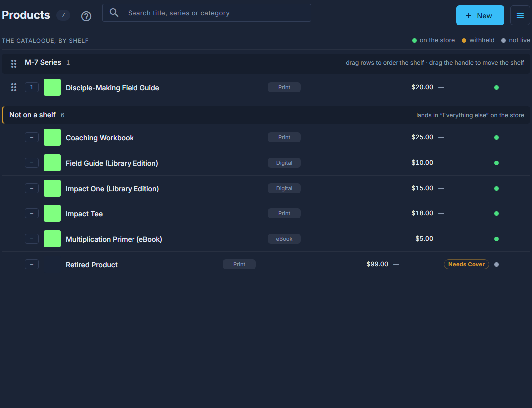Click the position dash box for Impact One (Library Edition)
Image resolution: width=532 pixels, height=408 pixels.
[x=32, y=188]
